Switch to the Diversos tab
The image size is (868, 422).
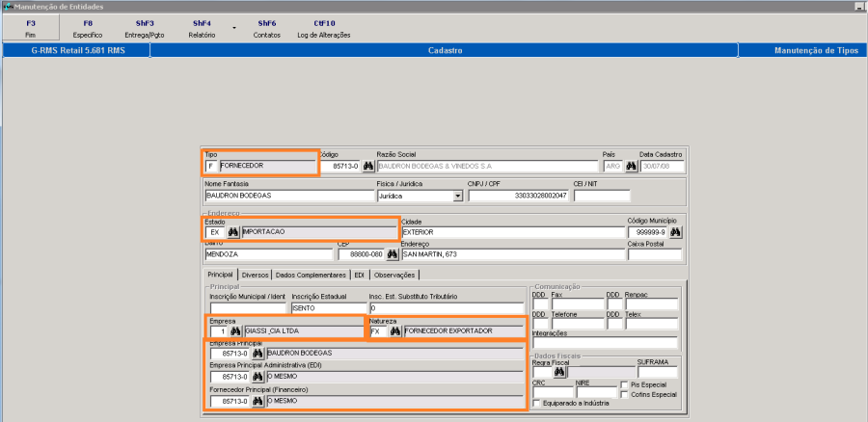click(x=256, y=275)
